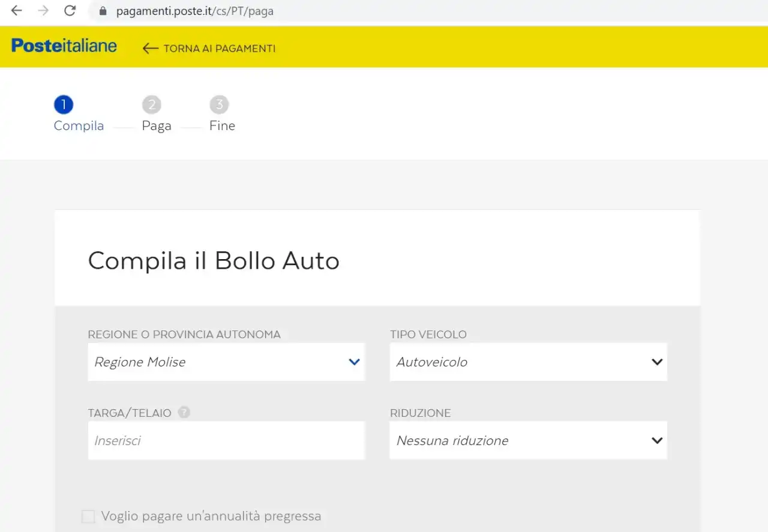Click the TARGA/TELAIO label text
Image resolution: width=768 pixels, height=532 pixels.
(x=130, y=413)
